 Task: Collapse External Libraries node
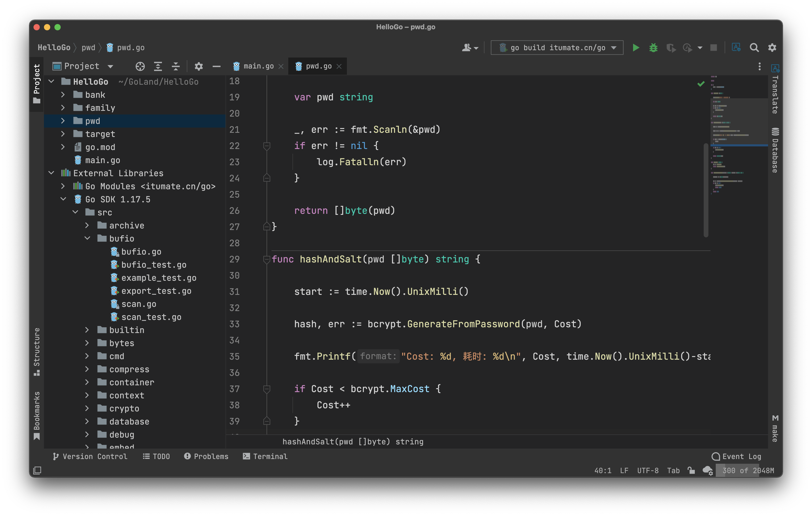51,173
